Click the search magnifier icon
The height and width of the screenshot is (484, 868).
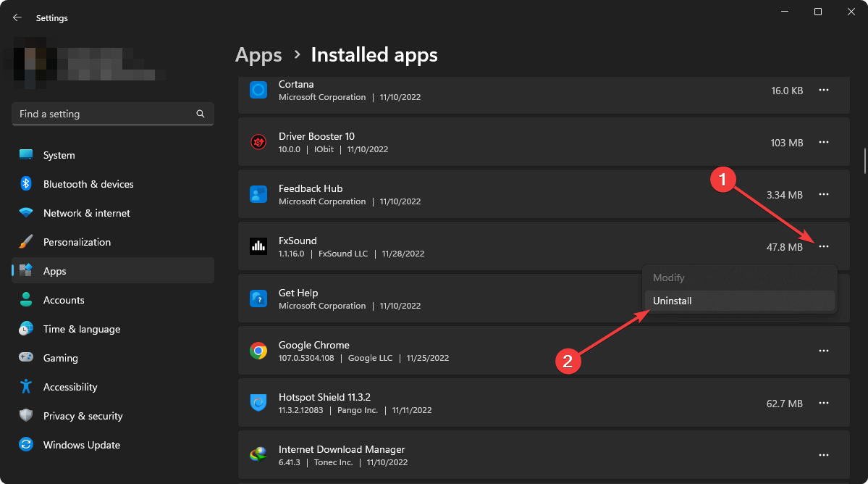[201, 114]
